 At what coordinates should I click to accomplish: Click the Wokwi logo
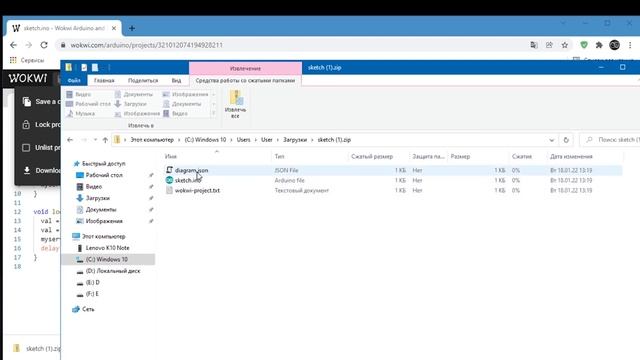coord(28,78)
